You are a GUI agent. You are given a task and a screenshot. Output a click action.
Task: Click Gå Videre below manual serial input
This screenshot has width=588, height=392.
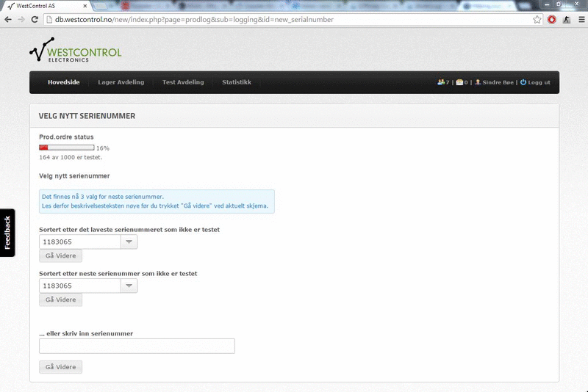61,367
